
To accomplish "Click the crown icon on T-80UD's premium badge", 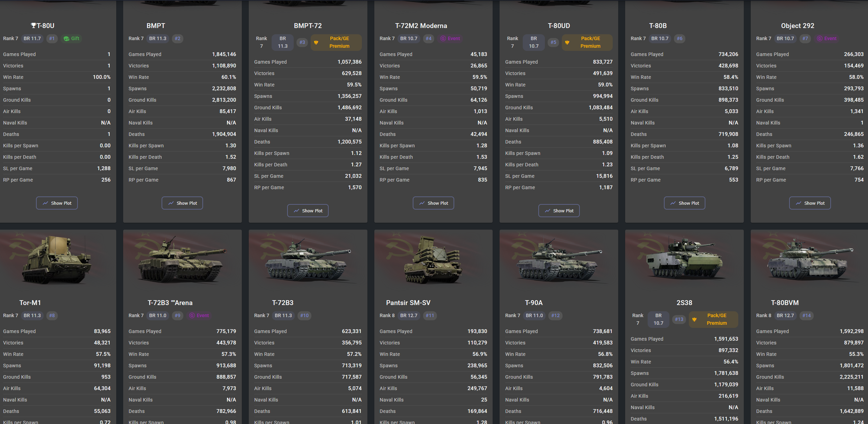I will coord(567,42).
